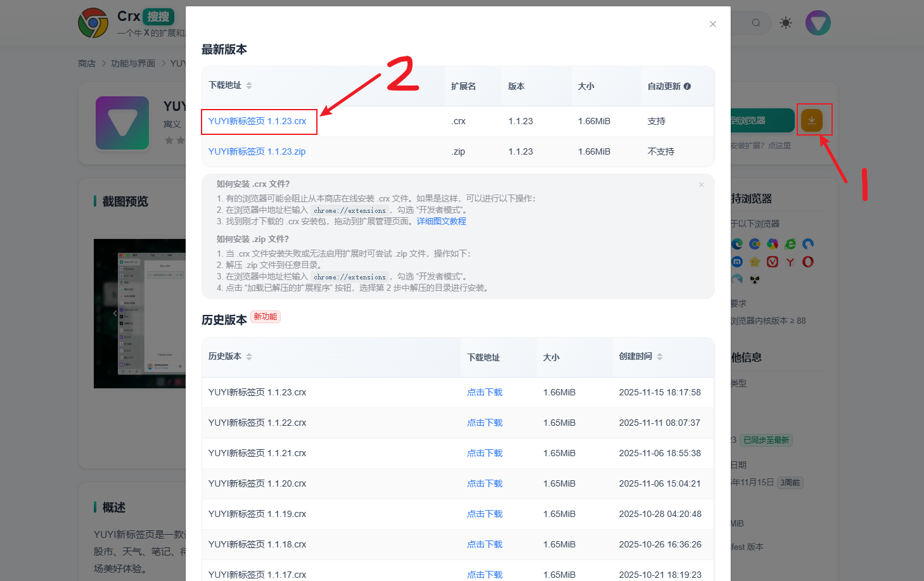This screenshot has width=924, height=581.
Task: Open the purple triangle avatar icon in header
Action: tap(818, 23)
